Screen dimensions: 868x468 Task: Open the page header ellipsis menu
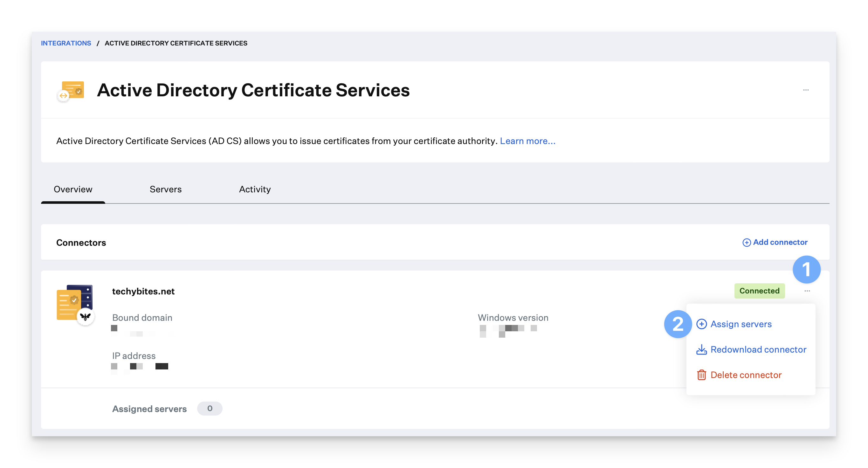point(806,90)
